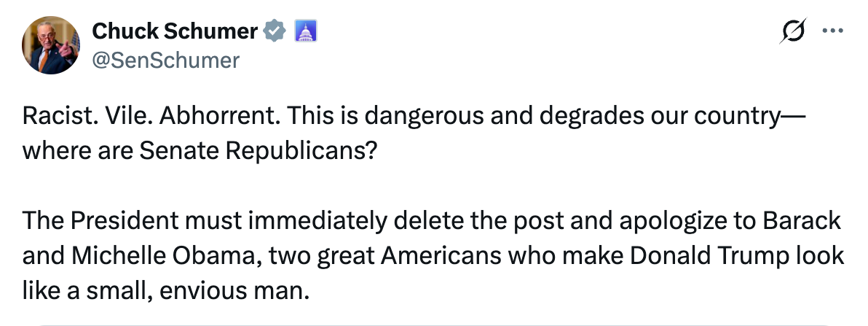Click the Capitol building affiliation badge

pos(304,31)
